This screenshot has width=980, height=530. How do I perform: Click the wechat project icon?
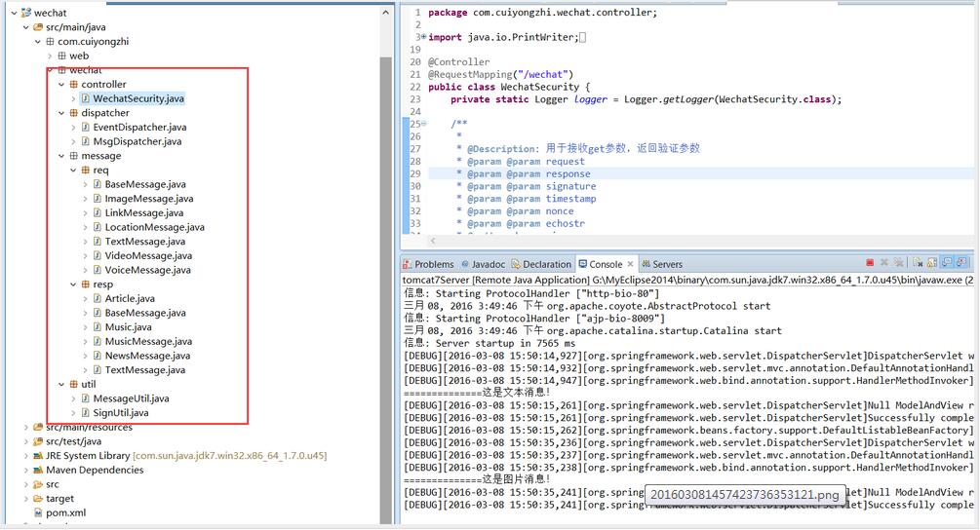coord(26,13)
